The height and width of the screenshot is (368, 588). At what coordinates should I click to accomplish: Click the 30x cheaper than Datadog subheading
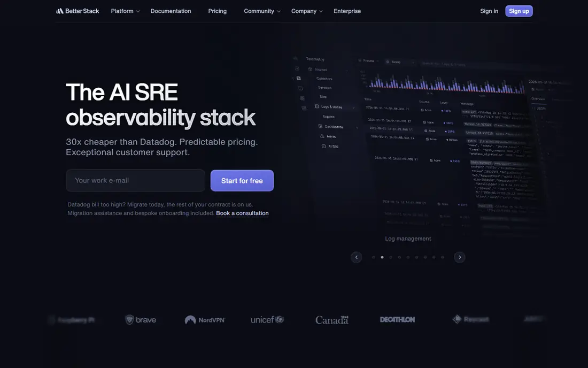(x=162, y=147)
